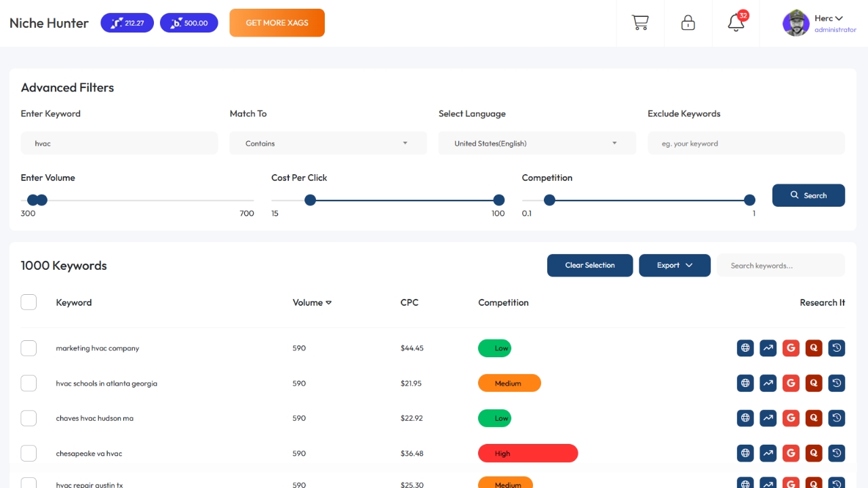Click Google icon for chaves hvac hudson ma
The height and width of the screenshot is (488, 868).
(x=791, y=418)
